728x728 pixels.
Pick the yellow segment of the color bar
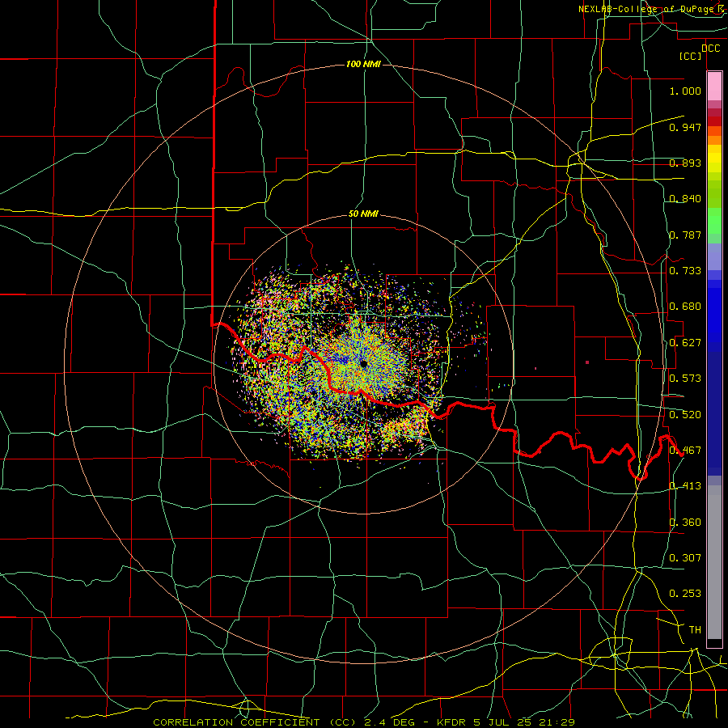[714, 159]
